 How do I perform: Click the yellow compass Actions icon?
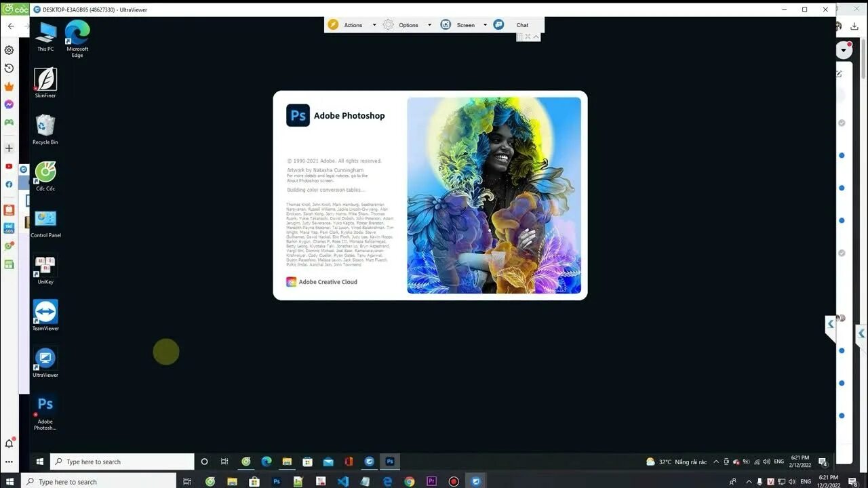click(333, 24)
